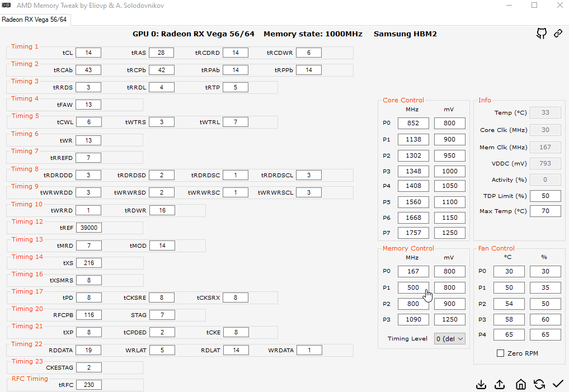This screenshot has height=392, width=569.
Task: Click the tRREFD input field
Action: [x=88, y=158]
